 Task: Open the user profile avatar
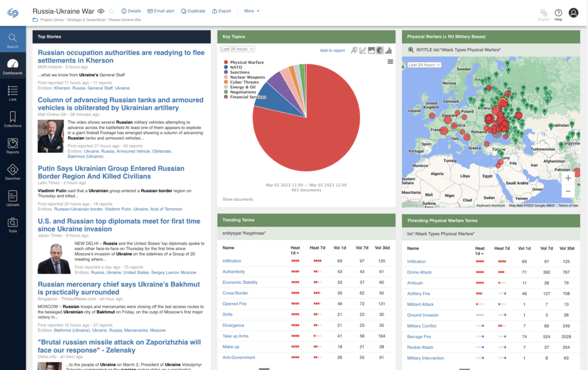click(x=574, y=13)
